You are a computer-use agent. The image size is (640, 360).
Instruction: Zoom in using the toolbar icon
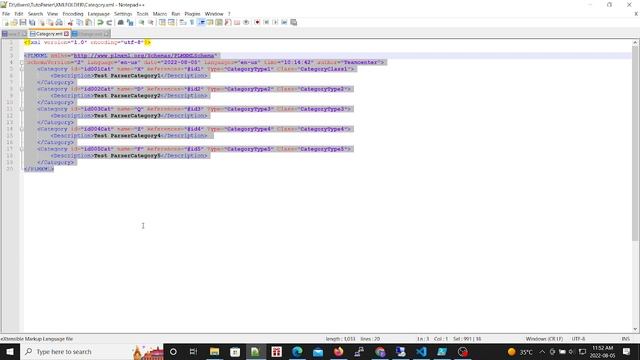coord(141,22)
